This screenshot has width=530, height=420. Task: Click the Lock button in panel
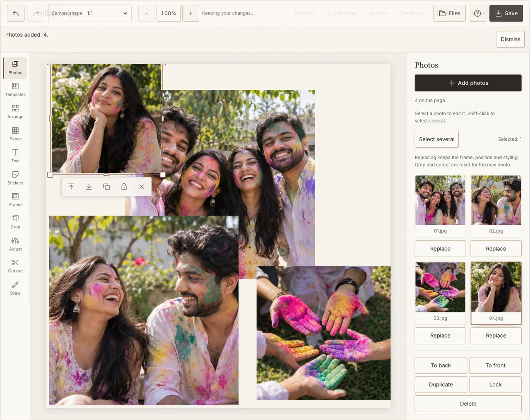496,384
